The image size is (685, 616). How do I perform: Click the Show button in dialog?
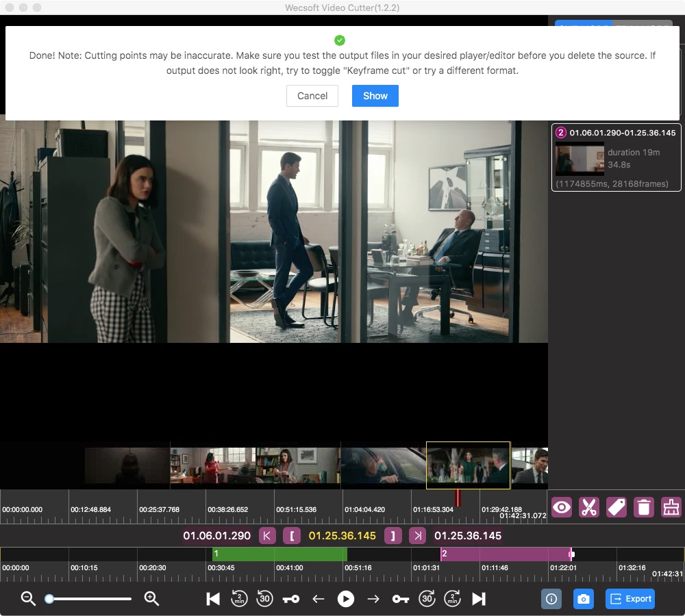[375, 96]
